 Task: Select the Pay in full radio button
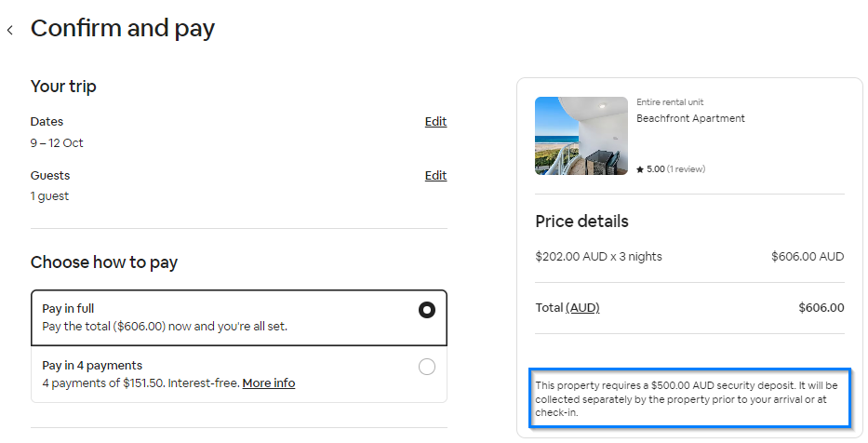coord(427,310)
